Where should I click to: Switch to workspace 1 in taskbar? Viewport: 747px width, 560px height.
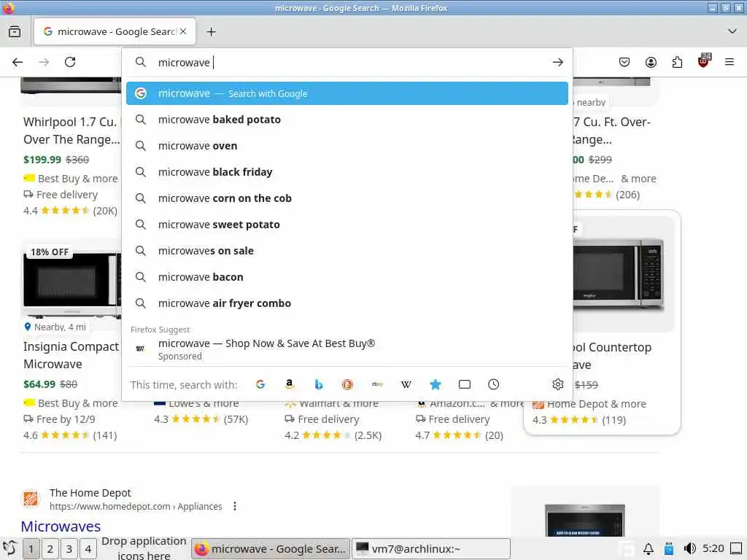[31, 549]
